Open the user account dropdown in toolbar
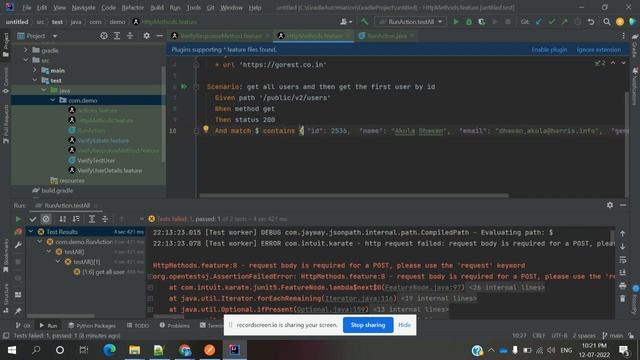The image size is (640, 360). [346, 22]
